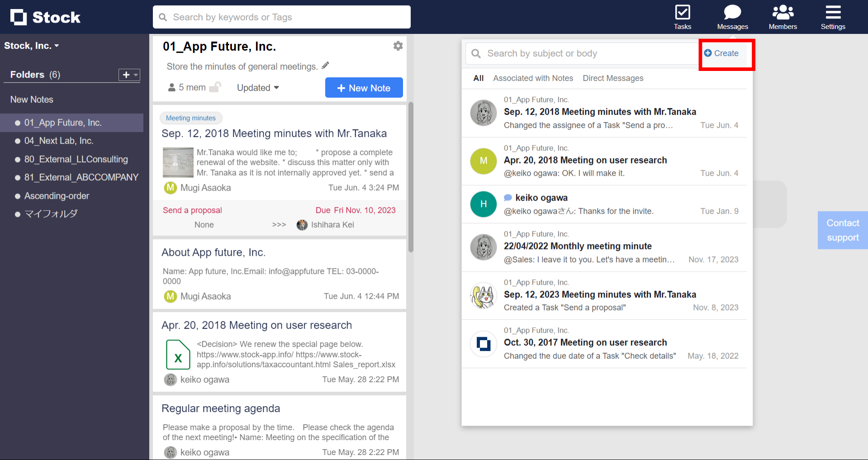Click Create to start new message
The height and width of the screenshot is (460, 868).
721,53
